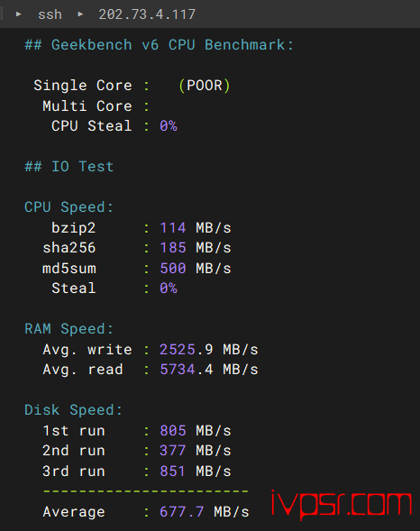Viewport: 420px width, 531px height.
Task: Click the Disk Speed: heading
Action: pyautogui.click(x=73, y=410)
